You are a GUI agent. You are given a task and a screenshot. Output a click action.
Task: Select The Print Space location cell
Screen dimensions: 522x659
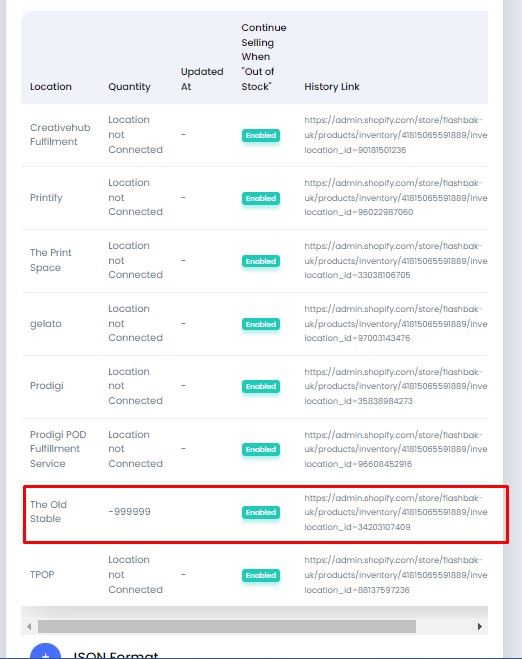click(51, 260)
